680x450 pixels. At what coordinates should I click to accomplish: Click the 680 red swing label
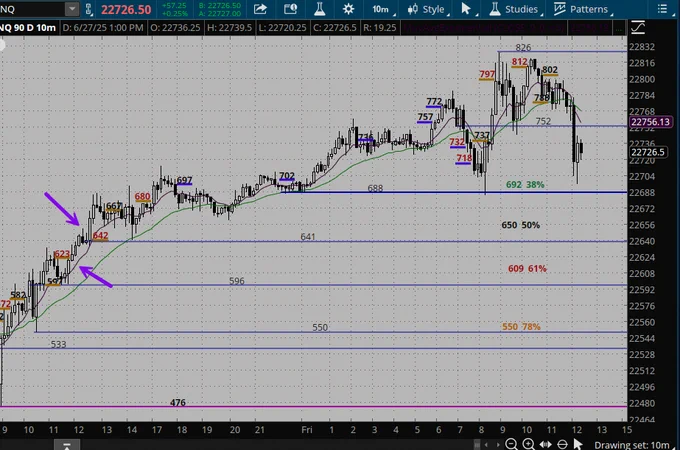click(142, 197)
